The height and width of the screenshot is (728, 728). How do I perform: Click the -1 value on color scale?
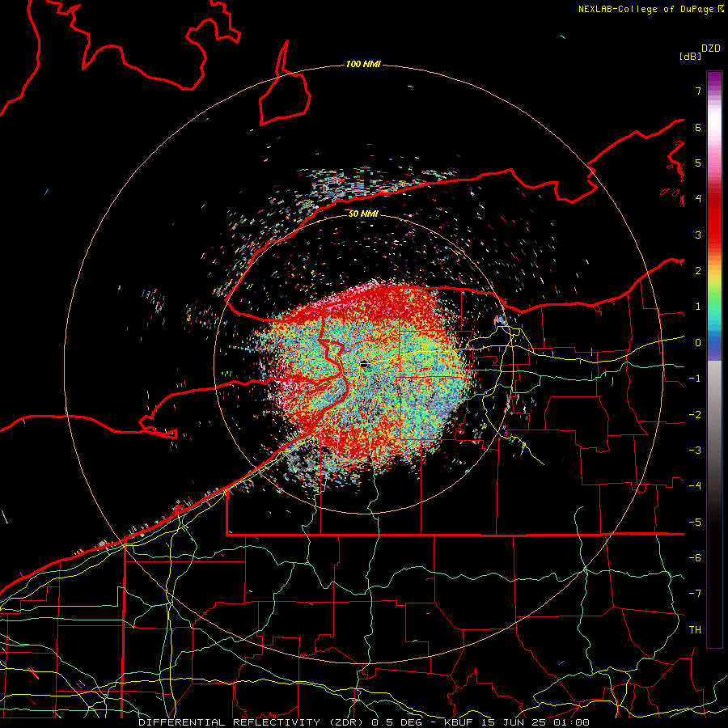[x=695, y=379]
